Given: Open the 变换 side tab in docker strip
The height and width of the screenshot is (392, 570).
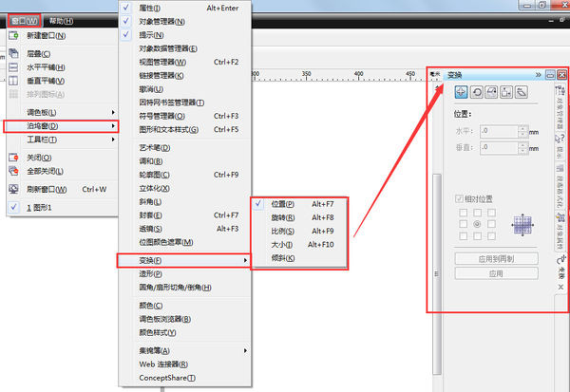Looking at the screenshot, I should click(560, 268).
